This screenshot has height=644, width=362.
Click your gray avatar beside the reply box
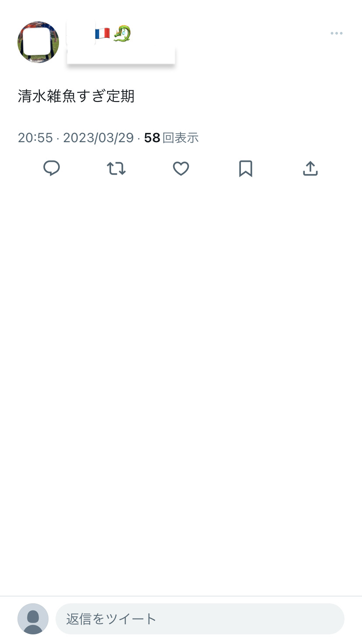coord(33,619)
